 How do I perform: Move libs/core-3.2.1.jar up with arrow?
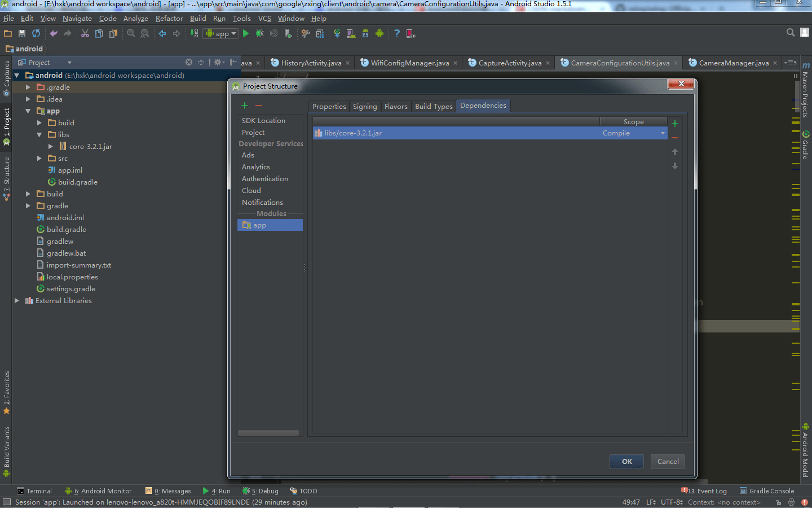pos(675,152)
